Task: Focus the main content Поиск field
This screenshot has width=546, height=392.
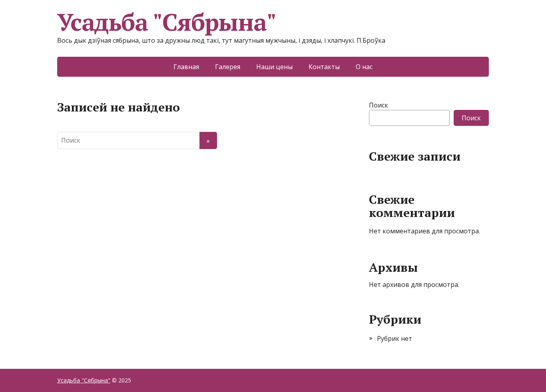Action: click(128, 140)
